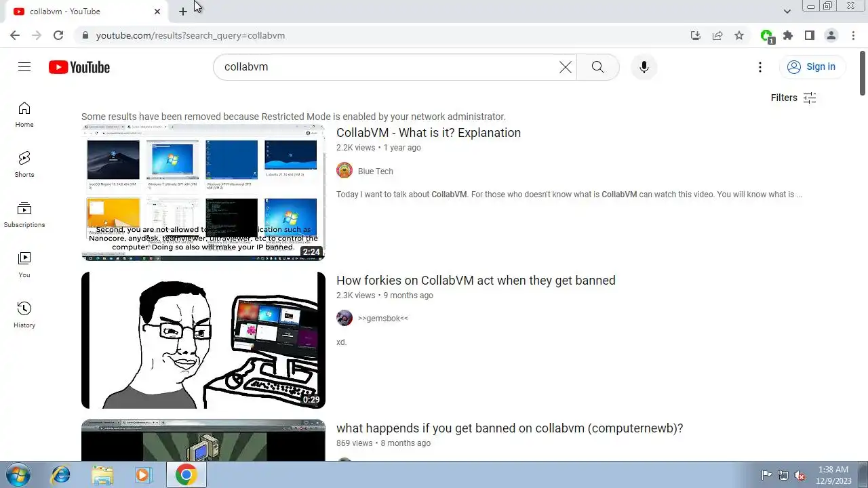Open Windows Media Player from taskbar
Viewport: 868px width, 488px height.
[143, 475]
